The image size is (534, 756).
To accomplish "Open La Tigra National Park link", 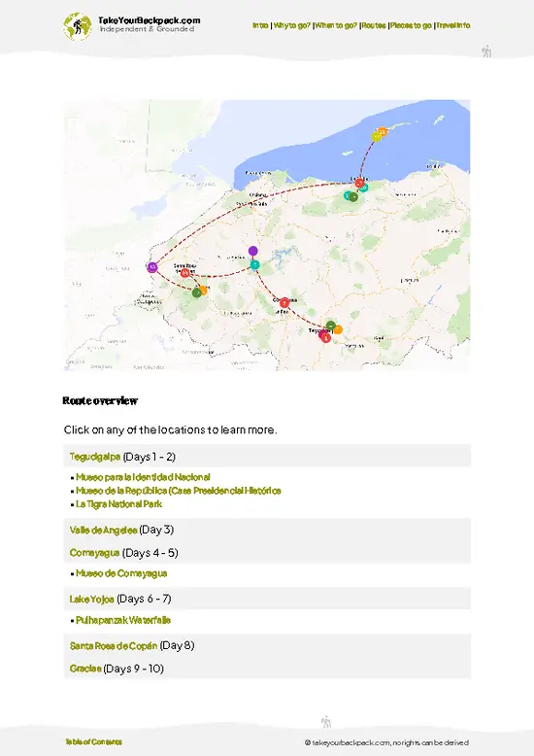I will [x=119, y=504].
